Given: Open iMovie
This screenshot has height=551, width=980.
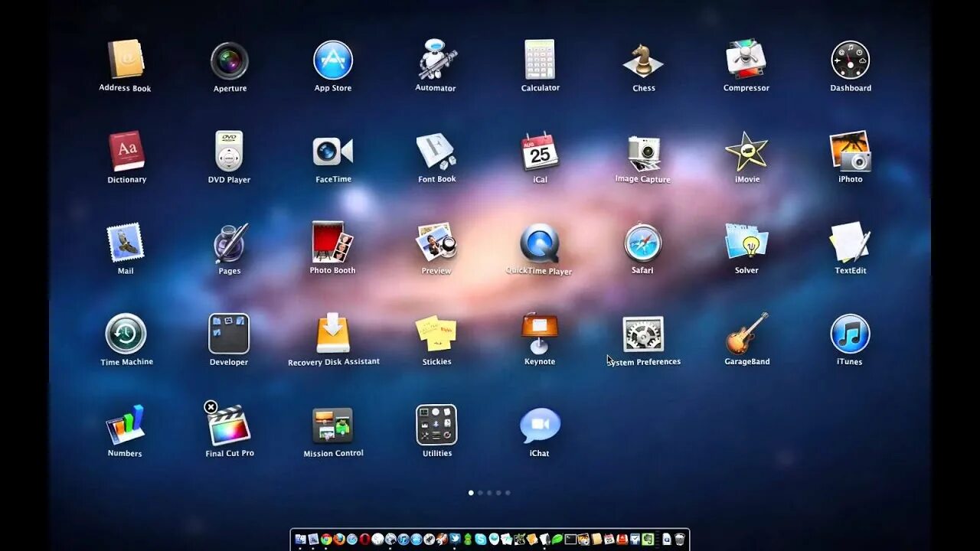Looking at the screenshot, I should 746,151.
